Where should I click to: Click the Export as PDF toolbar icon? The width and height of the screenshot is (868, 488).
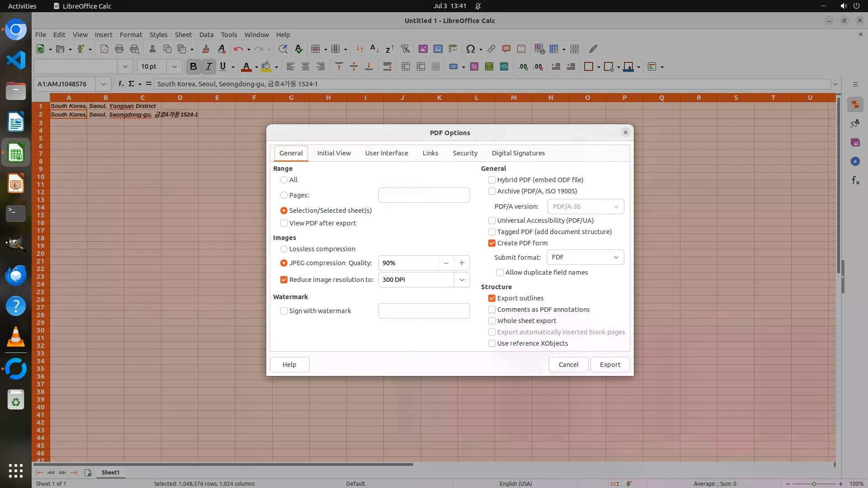104,49
